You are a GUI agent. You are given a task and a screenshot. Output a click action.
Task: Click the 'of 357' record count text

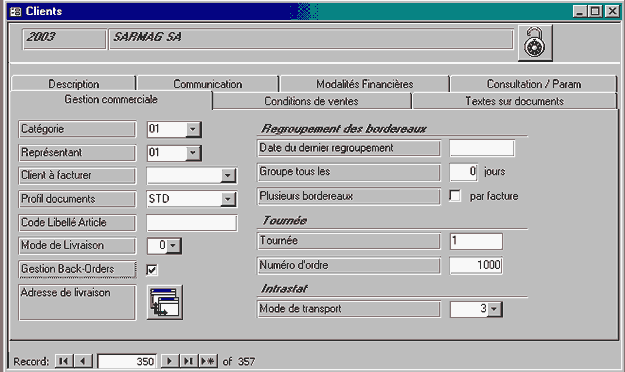[239, 361]
